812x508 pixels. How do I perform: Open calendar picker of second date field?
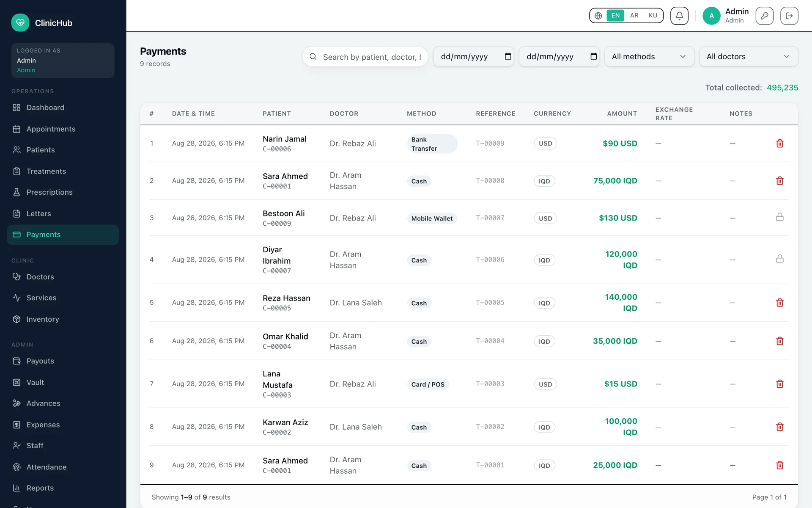593,56
